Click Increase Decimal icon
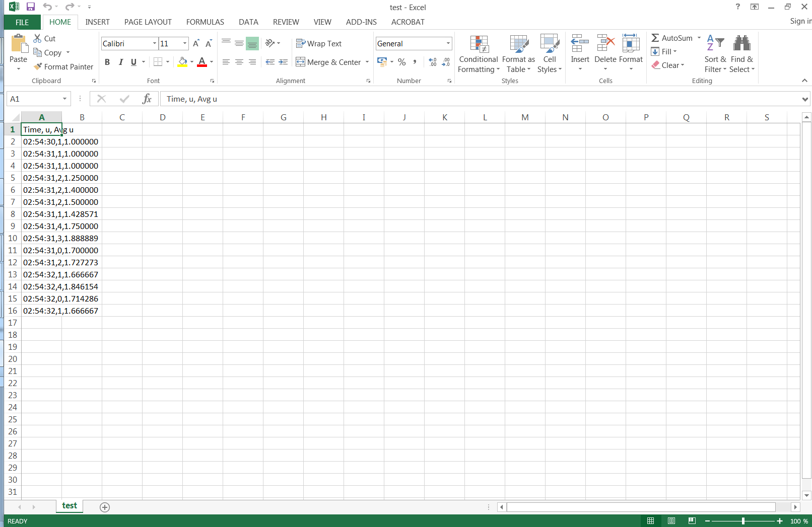This screenshot has height=527, width=812. pos(433,62)
